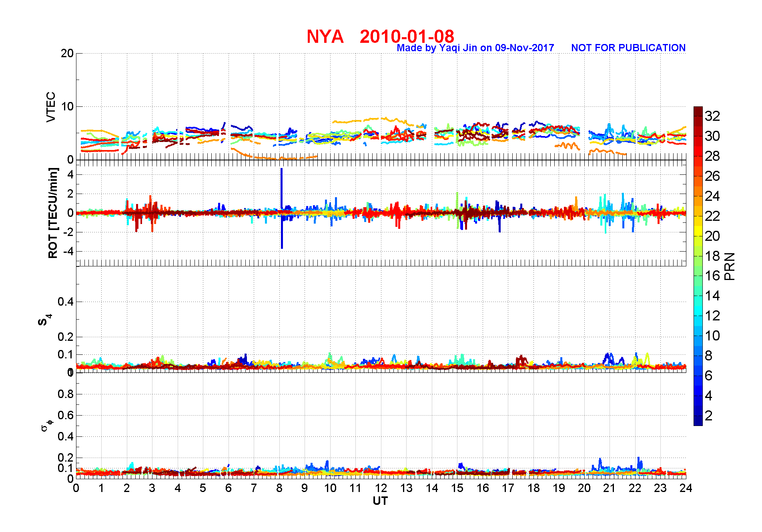Click the ROT axis tick value 4
This screenshot has width=762, height=532.
pyautogui.click(x=70, y=175)
